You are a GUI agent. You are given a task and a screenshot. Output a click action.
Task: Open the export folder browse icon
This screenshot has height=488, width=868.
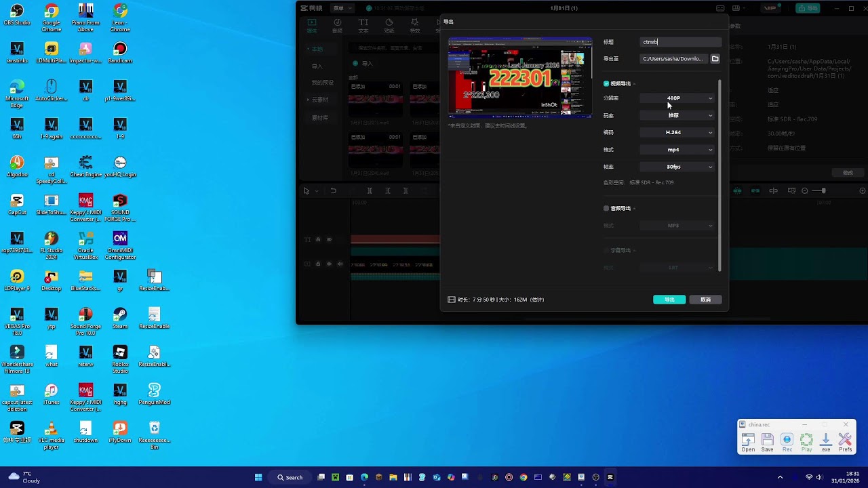pyautogui.click(x=715, y=59)
